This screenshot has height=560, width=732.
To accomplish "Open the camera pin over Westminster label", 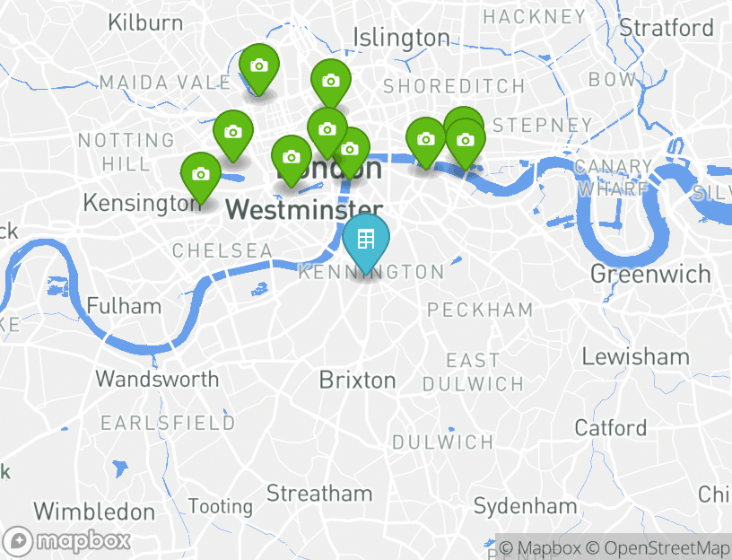I will pos(292,161).
